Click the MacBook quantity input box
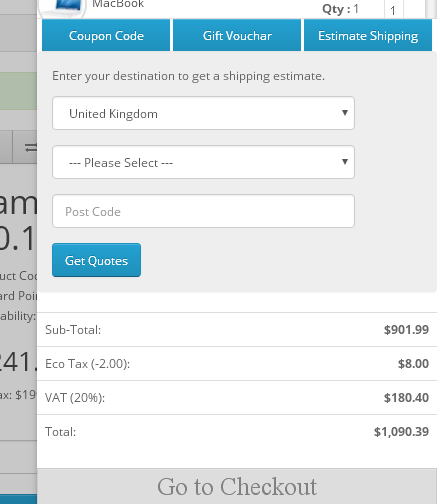This screenshot has height=504, width=437. pos(394,9)
